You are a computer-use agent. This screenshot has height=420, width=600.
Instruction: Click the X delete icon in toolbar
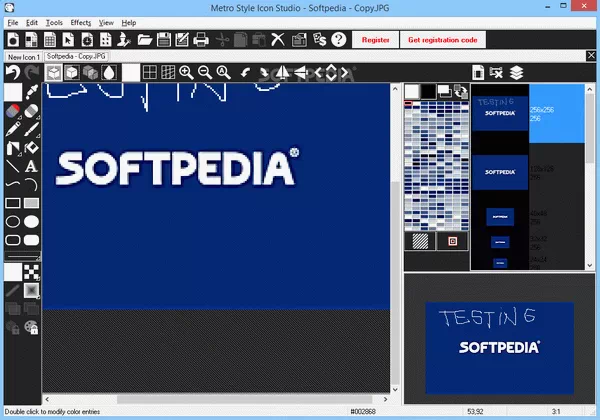tap(278, 40)
